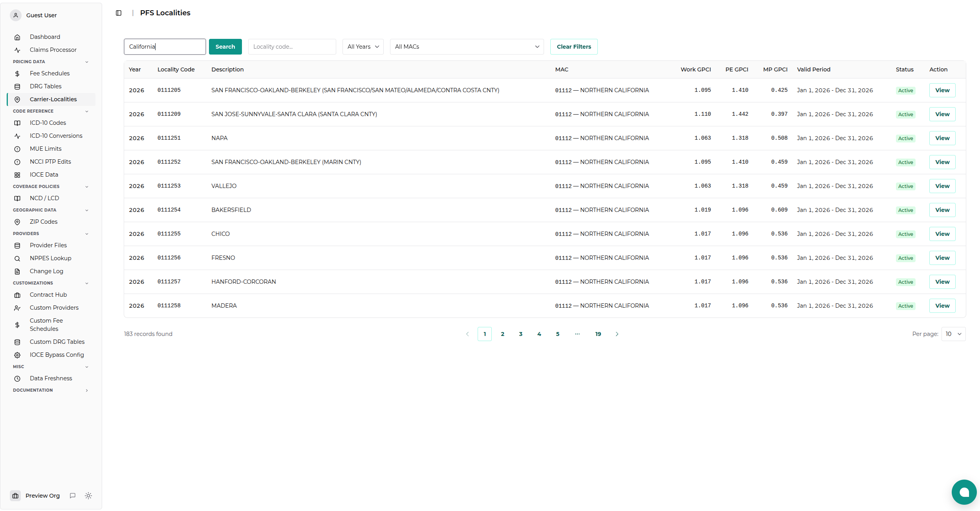Screen dimensions: 980x511
Task: Go to page 4 of results
Action: click(x=539, y=334)
